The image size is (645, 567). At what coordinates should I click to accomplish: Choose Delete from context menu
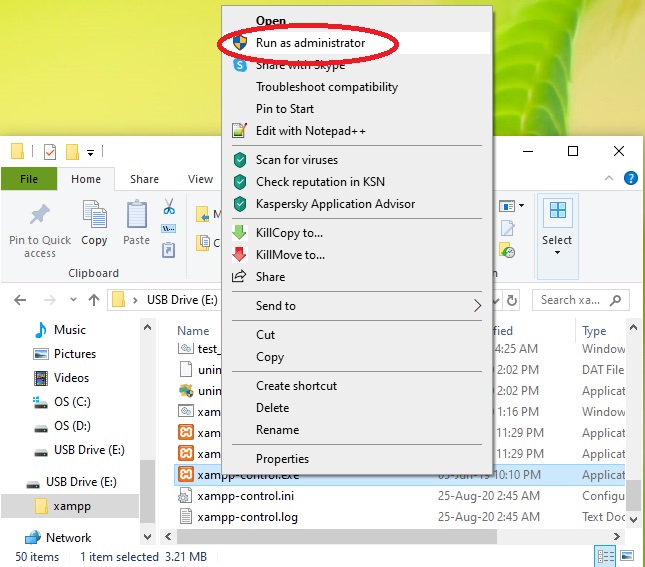click(272, 408)
